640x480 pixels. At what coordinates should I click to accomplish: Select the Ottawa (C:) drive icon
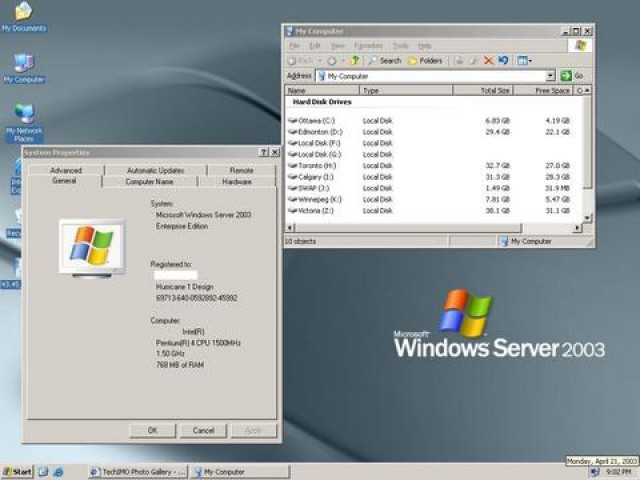[292, 121]
